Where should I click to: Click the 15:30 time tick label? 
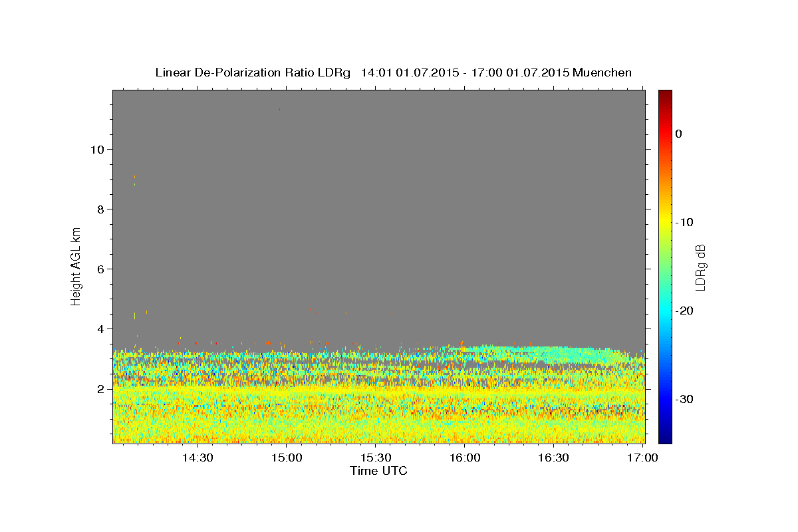coord(376,458)
